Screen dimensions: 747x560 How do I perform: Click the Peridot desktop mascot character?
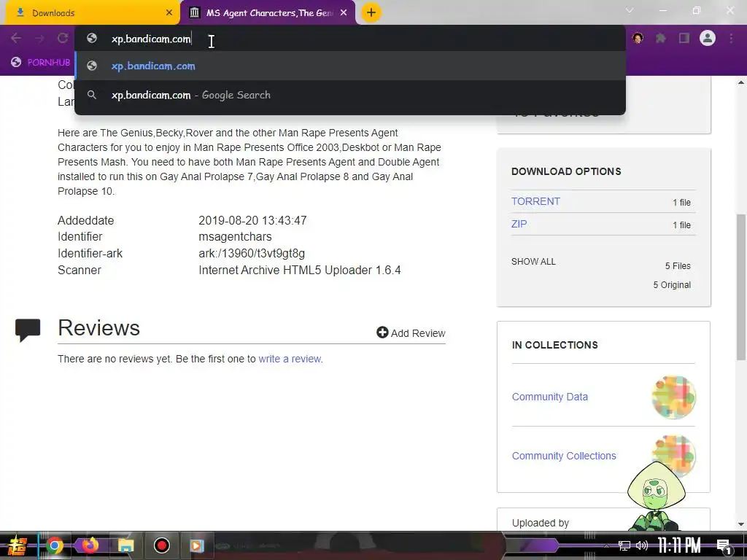point(656,496)
